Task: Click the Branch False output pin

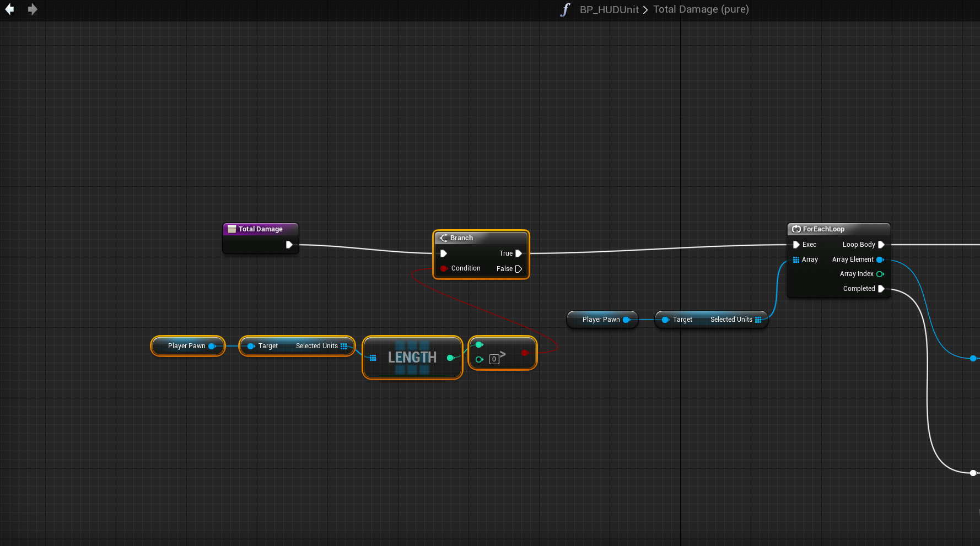Action: (x=518, y=269)
